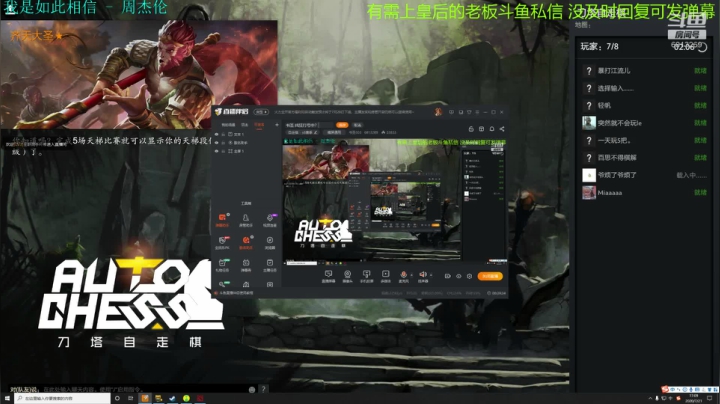Open emoji picker beside game chat input
Viewport: 720px width, 404px height.
(252, 389)
